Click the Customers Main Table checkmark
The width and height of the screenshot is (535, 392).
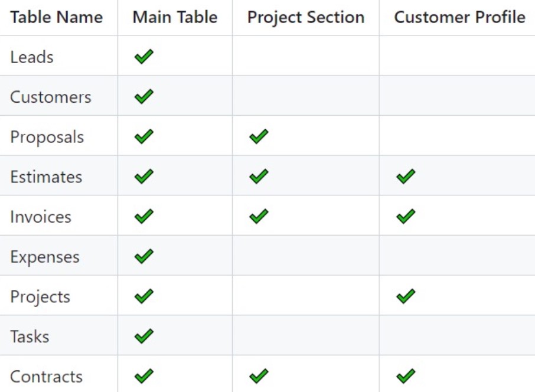point(144,97)
